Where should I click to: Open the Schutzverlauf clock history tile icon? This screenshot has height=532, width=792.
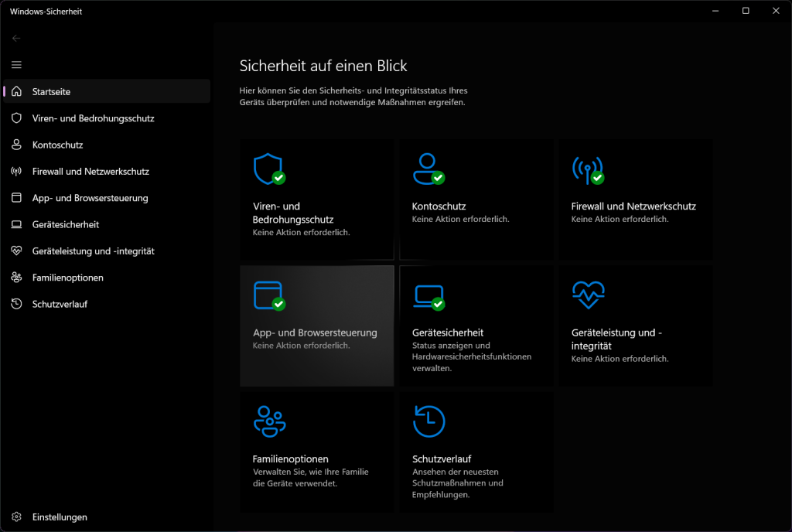[428, 421]
